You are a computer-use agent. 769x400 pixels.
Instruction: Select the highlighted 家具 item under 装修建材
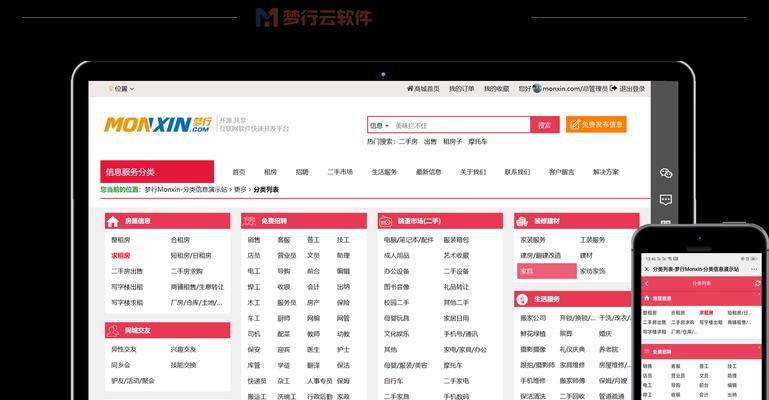point(546,271)
